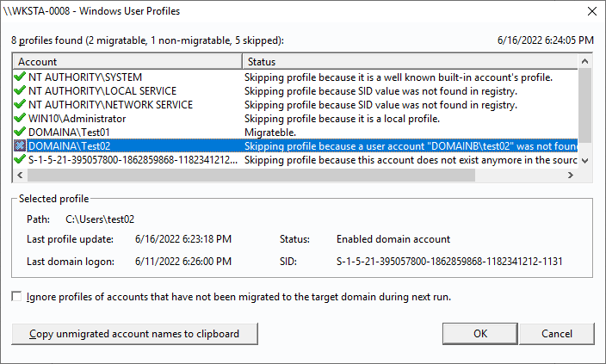The height and width of the screenshot is (364, 606).
Task: Select the NT AUTHORITY\SYSTEM account row
Action: click(295, 77)
